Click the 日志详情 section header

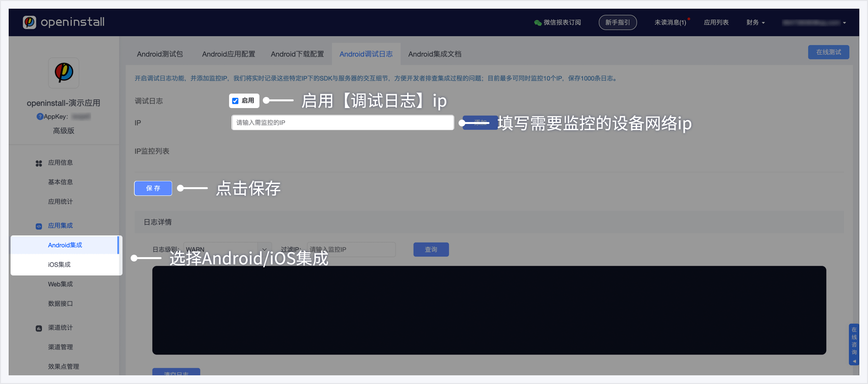pyautogui.click(x=489, y=222)
